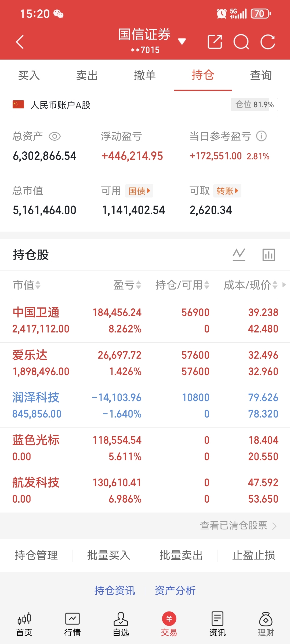The width and height of the screenshot is (290, 644).
Task: Open 自选 watchlist in bottom navigation
Action: [x=121, y=624]
